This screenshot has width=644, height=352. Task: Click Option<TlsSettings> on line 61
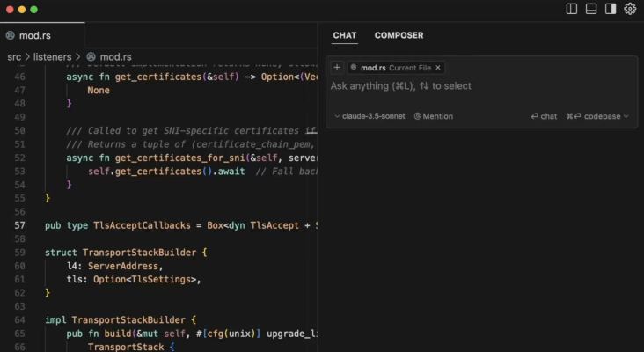point(144,280)
